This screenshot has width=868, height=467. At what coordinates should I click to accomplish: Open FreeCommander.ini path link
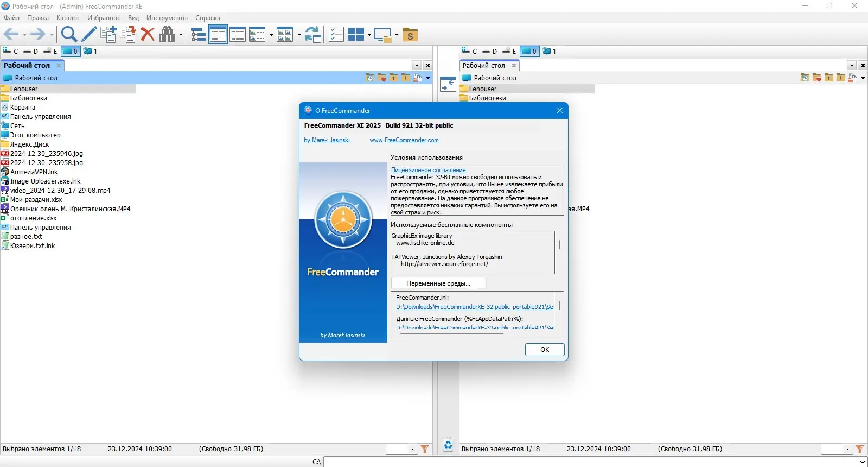tap(475, 307)
